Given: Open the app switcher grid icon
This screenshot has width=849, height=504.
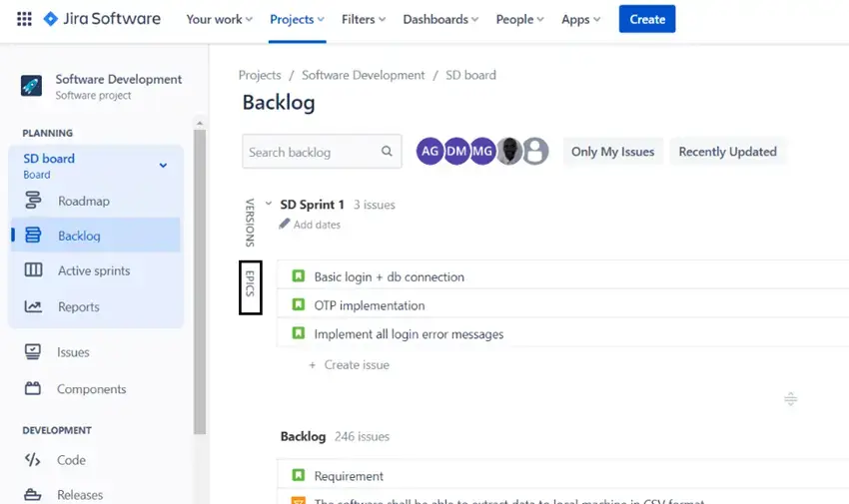Looking at the screenshot, I should [24, 19].
